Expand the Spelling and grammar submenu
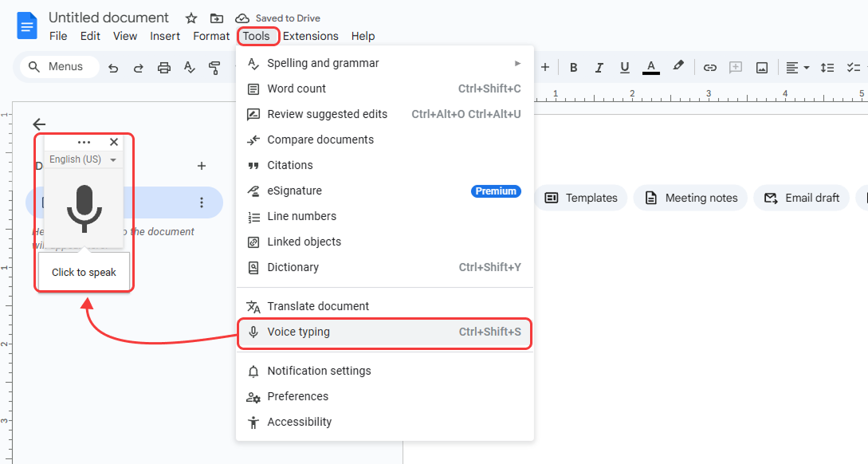This screenshot has height=464, width=868. (x=517, y=63)
